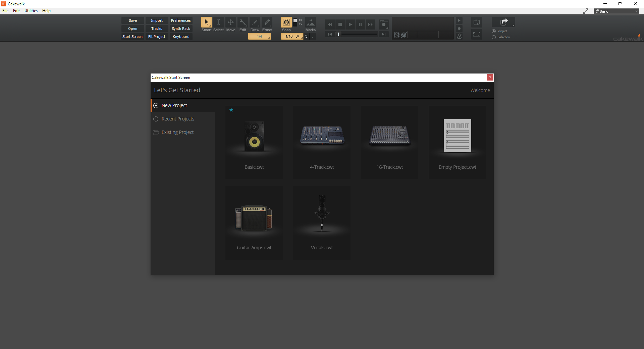Screen dimensions: 644x349
Task: Fast forward the transport
Action: coord(370,24)
